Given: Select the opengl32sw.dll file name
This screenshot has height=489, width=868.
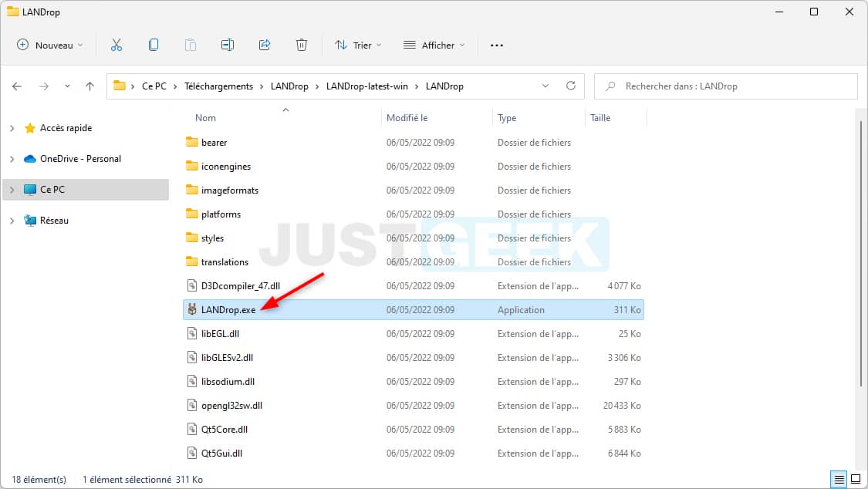Looking at the screenshot, I should point(232,406).
